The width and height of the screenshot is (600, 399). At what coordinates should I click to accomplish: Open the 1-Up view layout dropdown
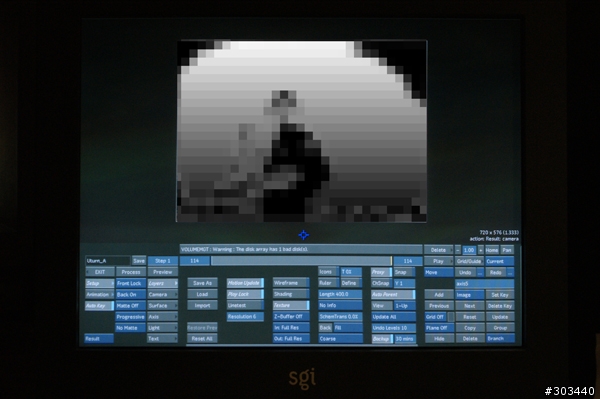tap(405, 306)
